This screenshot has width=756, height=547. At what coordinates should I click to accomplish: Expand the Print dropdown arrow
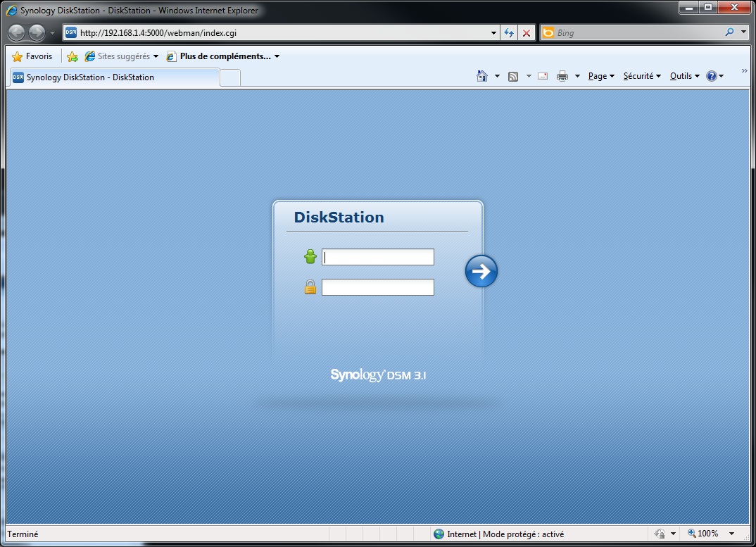[577, 76]
